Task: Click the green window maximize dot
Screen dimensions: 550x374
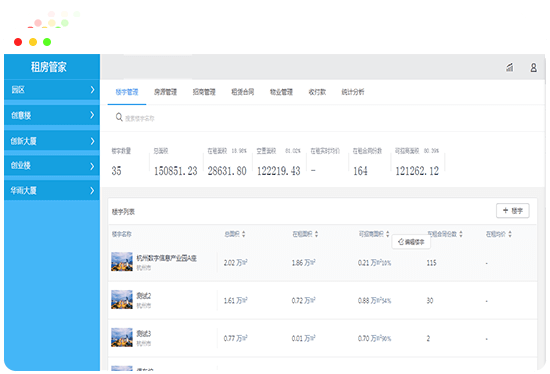Action: pos(47,42)
